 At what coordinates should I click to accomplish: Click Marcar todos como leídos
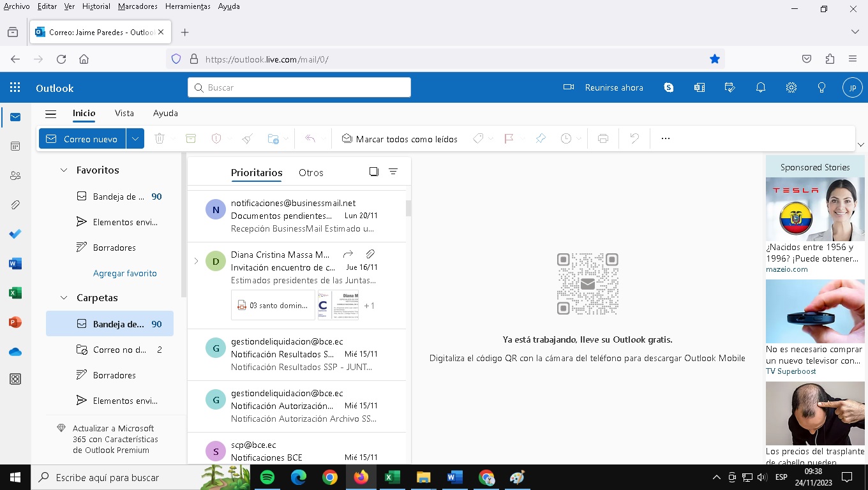[x=400, y=138]
